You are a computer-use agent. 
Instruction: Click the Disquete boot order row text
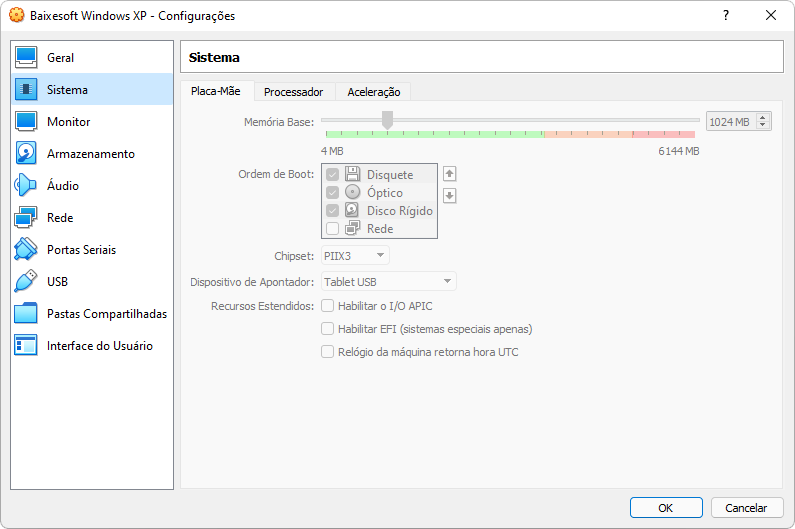pos(390,174)
